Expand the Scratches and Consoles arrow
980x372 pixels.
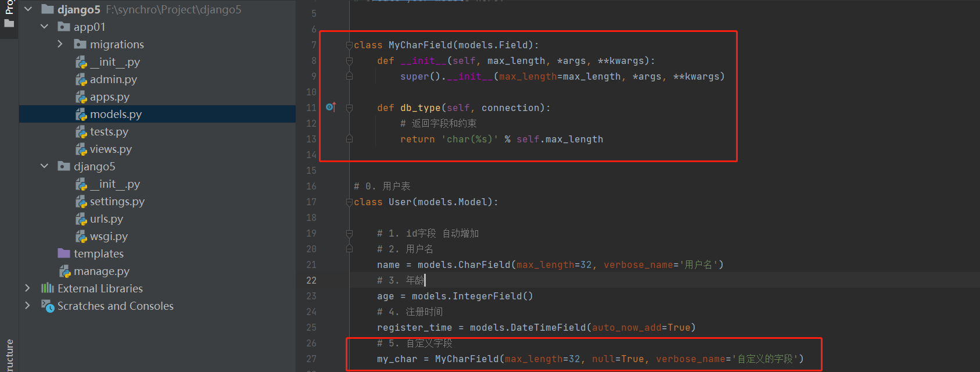coord(27,306)
